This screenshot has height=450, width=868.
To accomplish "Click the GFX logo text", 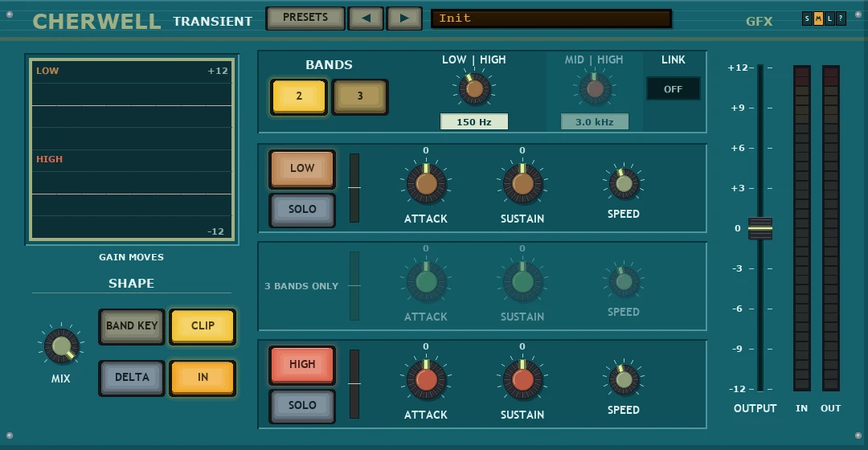I will (x=759, y=22).
